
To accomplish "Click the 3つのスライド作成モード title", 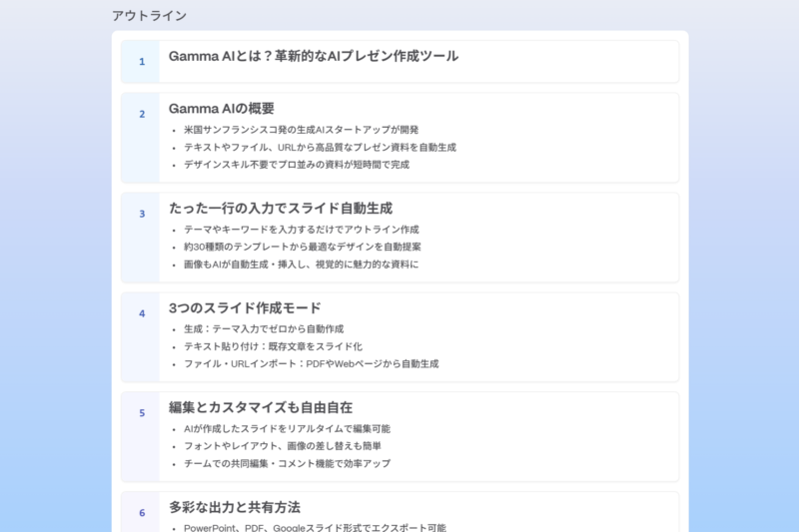I will click(x=245, y=307).
